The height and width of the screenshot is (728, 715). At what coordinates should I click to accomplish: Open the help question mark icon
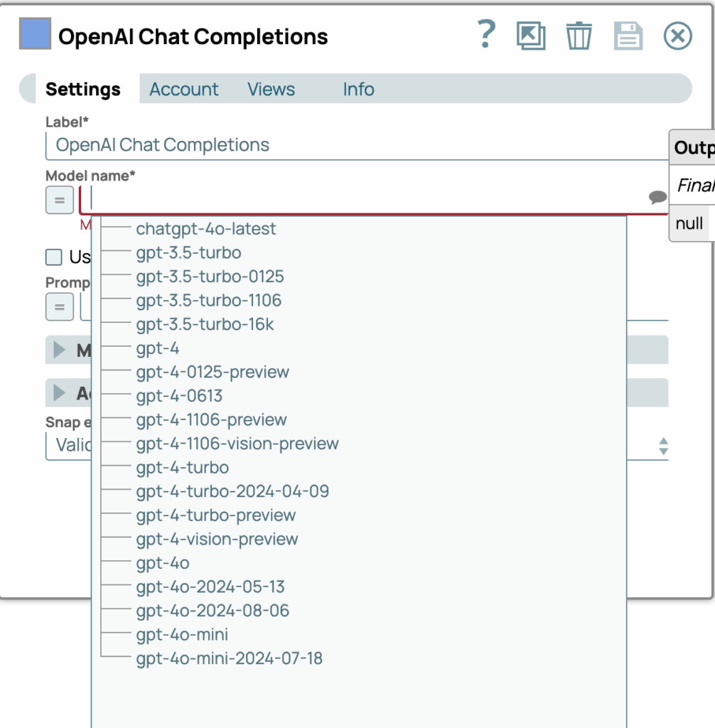pyautogui.click(x=486, y=34)
